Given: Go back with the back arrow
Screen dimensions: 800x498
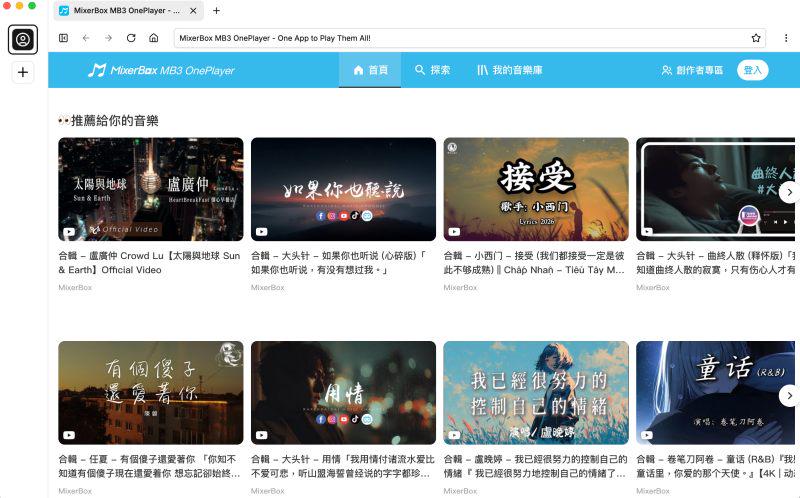Looking at the screenshot, I should coord(86,38).
